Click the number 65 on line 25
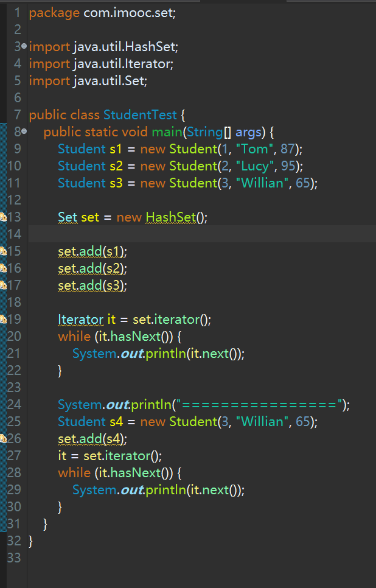This screenshot has height=588, width=376. click(x=302, y=422)
